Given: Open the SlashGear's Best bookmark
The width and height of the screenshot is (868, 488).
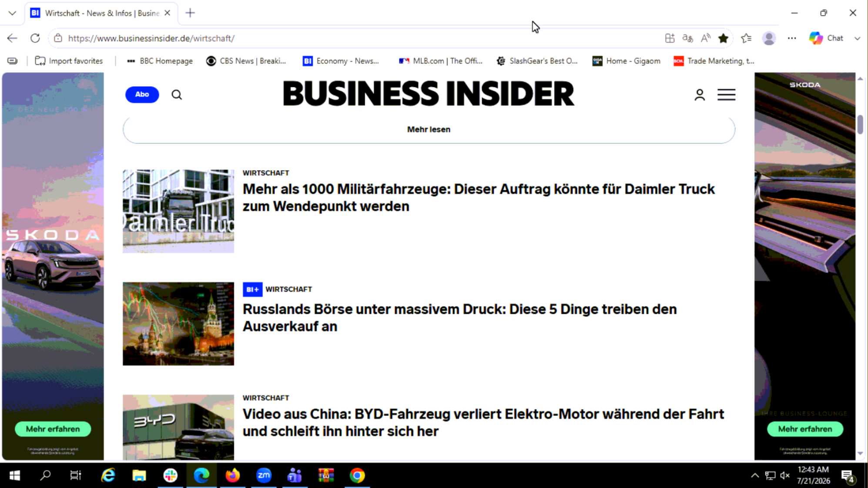Looking at the screenshot, I should tap(537, 61).
